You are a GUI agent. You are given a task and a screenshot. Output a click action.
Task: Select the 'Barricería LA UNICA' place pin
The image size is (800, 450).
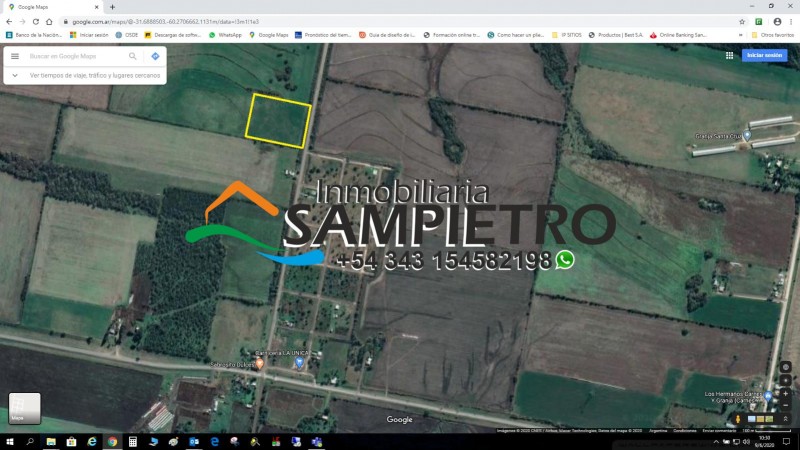coord(299,362)
